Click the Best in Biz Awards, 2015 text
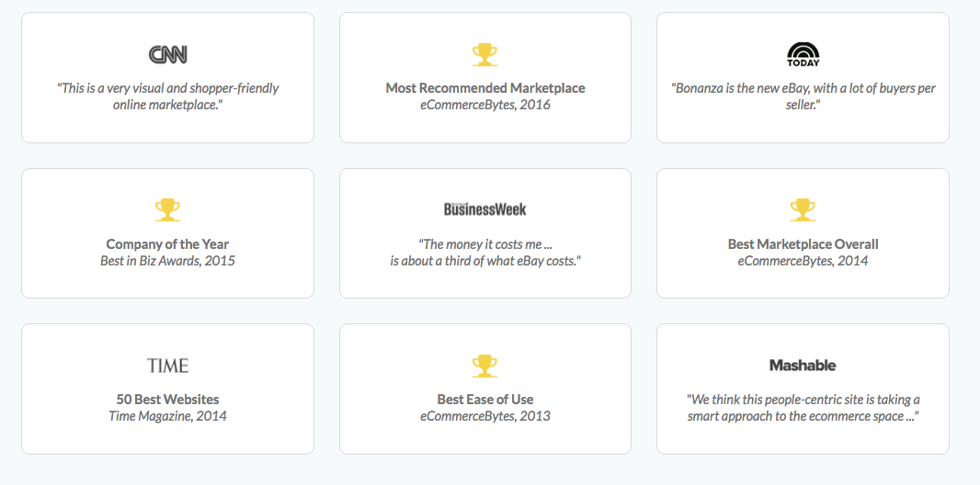This screenshot has width=980, height=485. click(x=167, y=261)
